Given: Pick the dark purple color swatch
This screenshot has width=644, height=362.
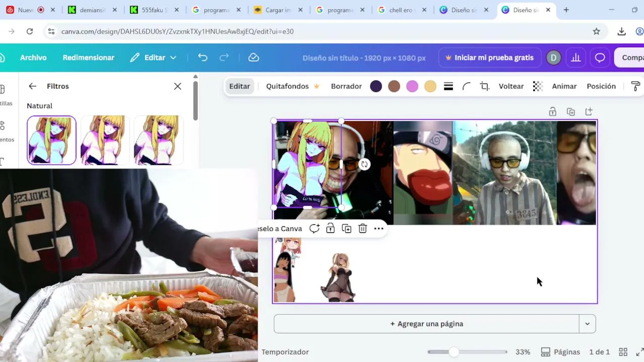Looking at the screenshot, I should (376, 86).
